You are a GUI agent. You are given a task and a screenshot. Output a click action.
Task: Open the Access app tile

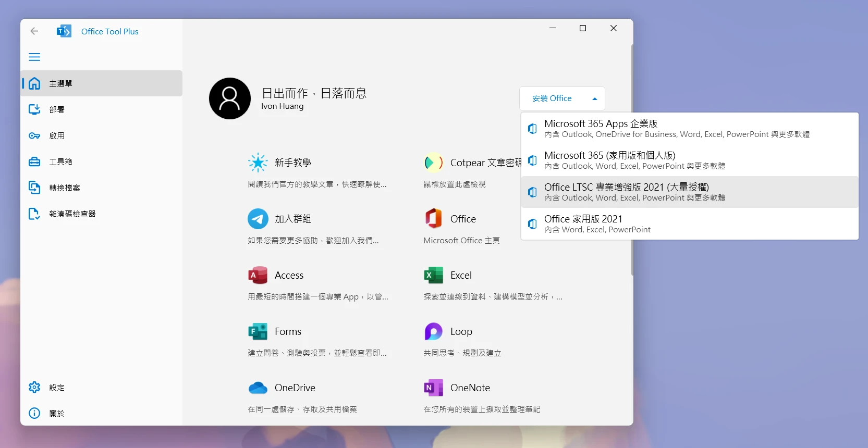coord(289,275)
